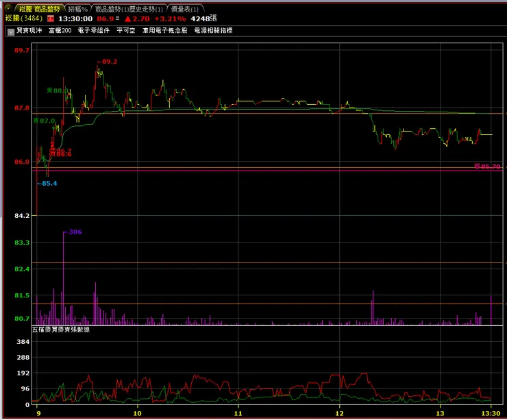
Task: Select the 崧騰 商品盤勢 tab
Action: coord(40,9)
